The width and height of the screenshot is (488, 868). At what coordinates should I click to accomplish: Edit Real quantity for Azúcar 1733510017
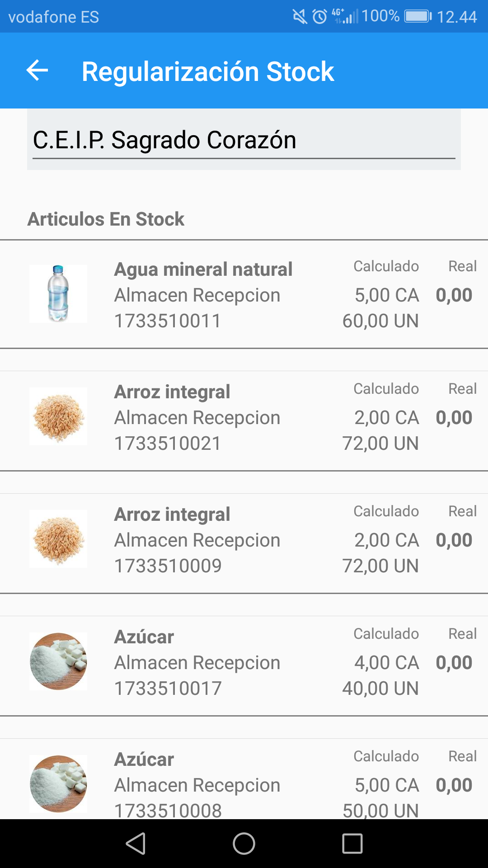[x=454, y=663]
